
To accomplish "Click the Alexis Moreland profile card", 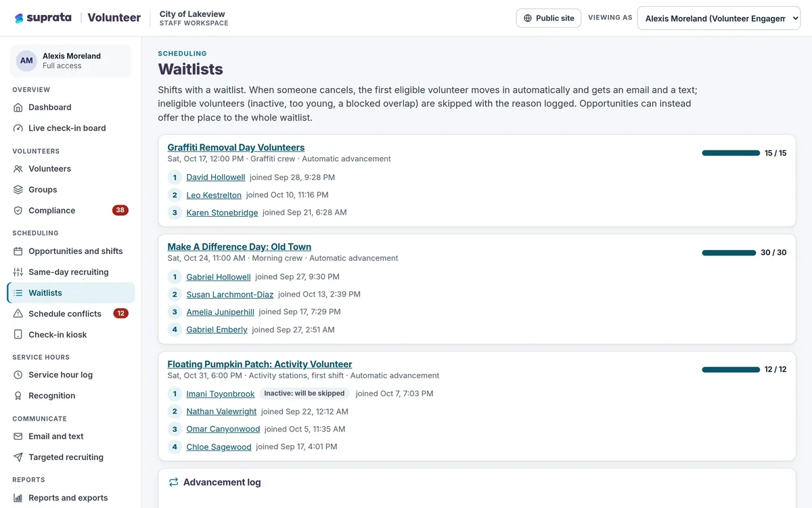I will (x=70, y=61).
